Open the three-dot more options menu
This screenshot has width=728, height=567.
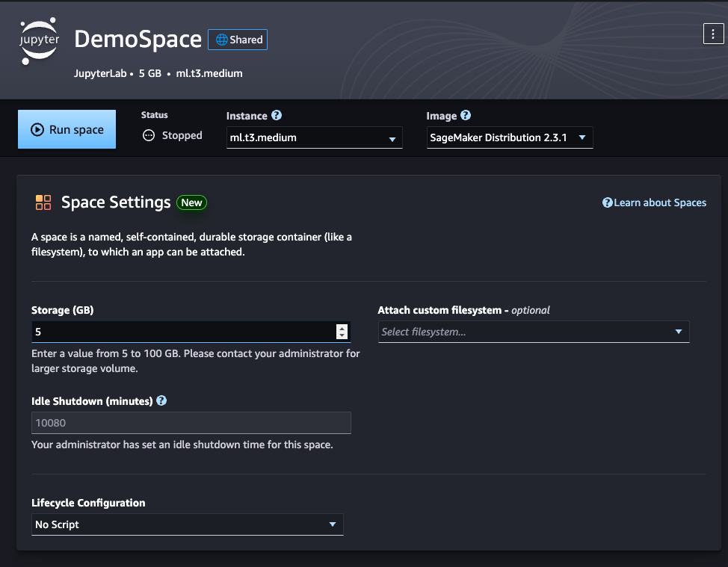(713, 34)
